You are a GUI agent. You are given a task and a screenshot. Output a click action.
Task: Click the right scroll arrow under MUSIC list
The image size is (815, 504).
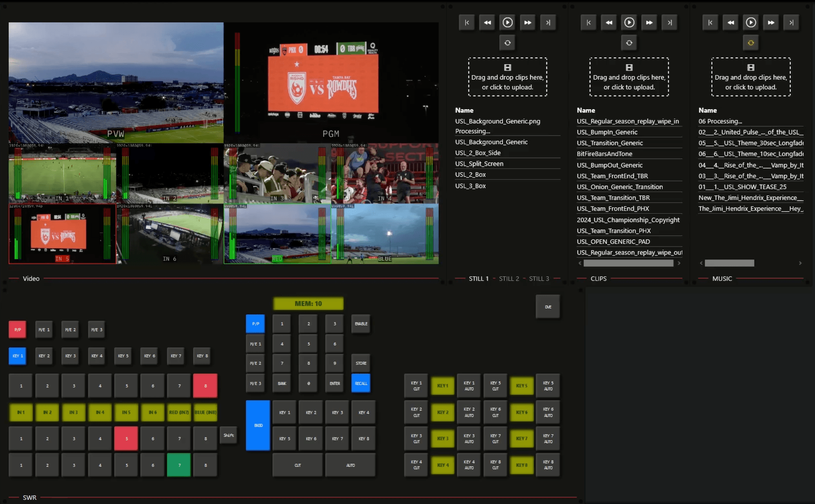(x=800, y=263)
